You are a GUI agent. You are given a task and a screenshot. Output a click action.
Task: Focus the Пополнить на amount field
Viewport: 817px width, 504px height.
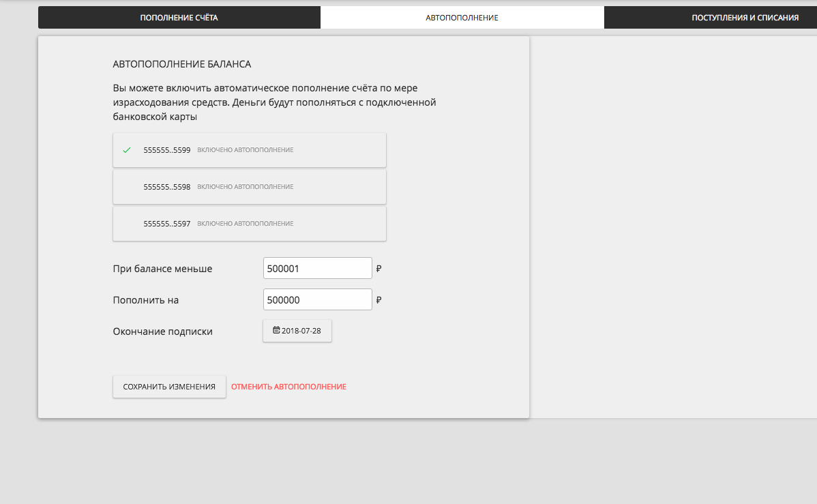click(x=317, y=300)
